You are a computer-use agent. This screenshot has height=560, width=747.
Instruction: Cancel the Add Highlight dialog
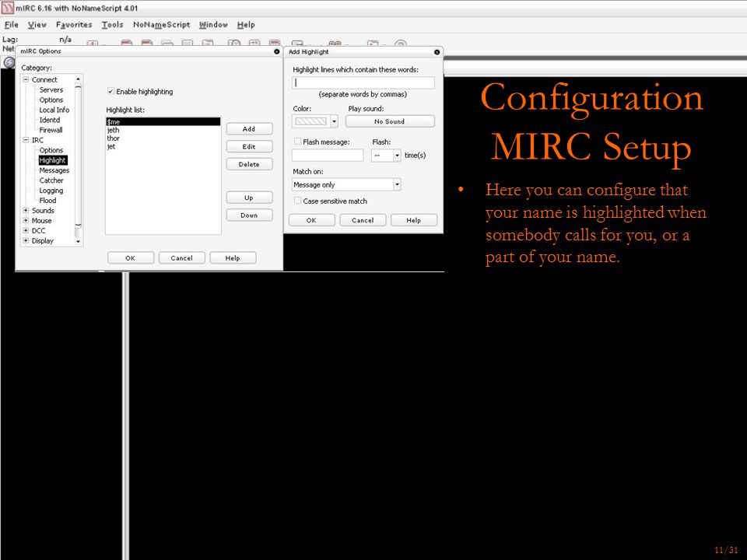point(363,220)
